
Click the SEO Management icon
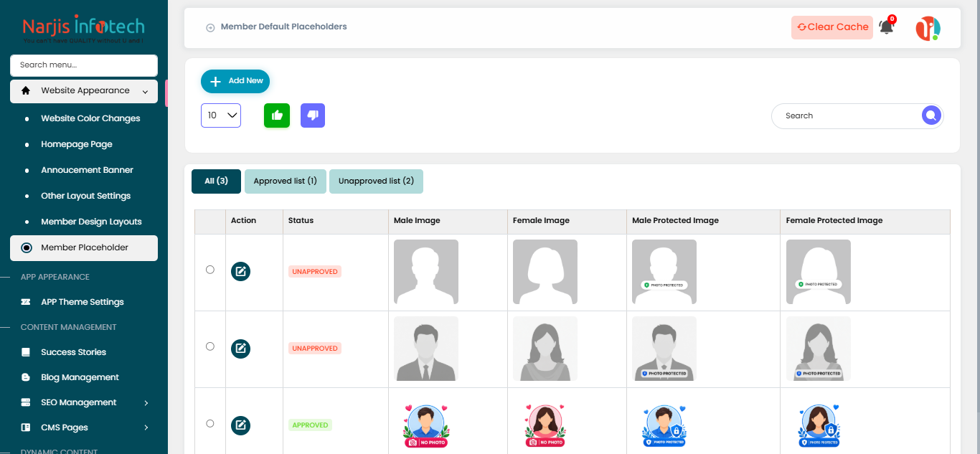coord(26,402)
